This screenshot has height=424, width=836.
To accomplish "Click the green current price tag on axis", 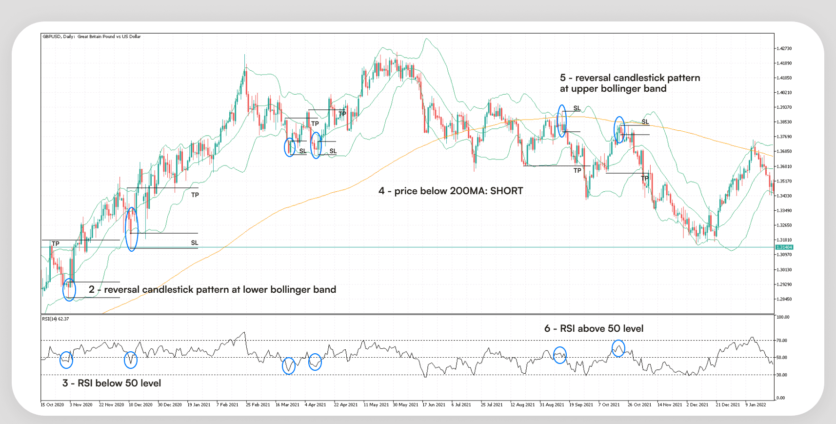I will pyautogui.click(x=783, y=246).
